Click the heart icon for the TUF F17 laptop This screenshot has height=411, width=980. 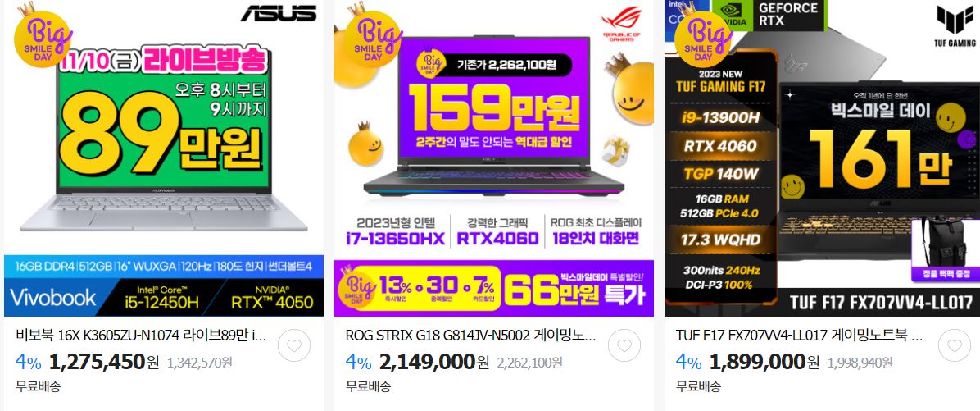pyautogui.click(x=955, y=345)
